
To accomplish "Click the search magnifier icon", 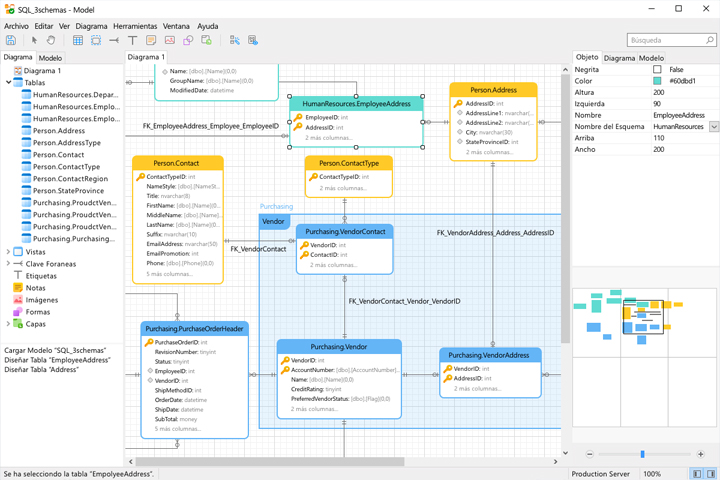I will tap(709, 40).
